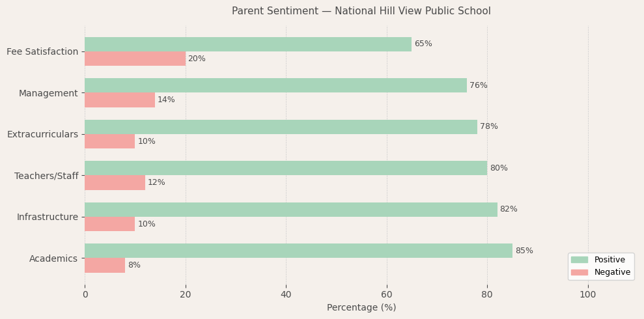The image size is (644, 319).
Task: Click the Teachers/Staff 80% positive bar
Action: [286, 168]
